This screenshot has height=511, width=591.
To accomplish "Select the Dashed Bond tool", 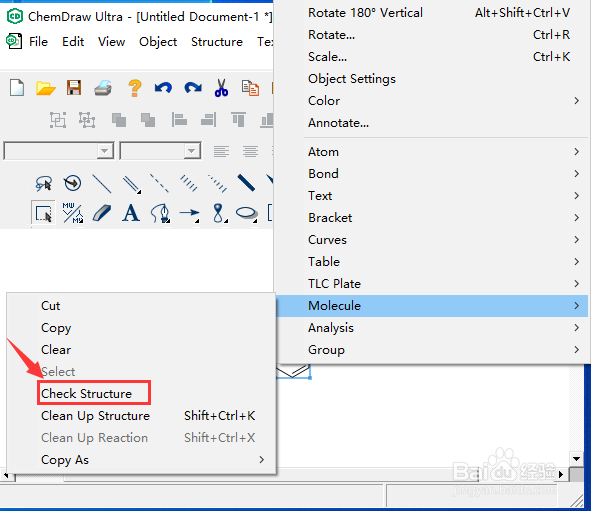I will click(159, 184).
